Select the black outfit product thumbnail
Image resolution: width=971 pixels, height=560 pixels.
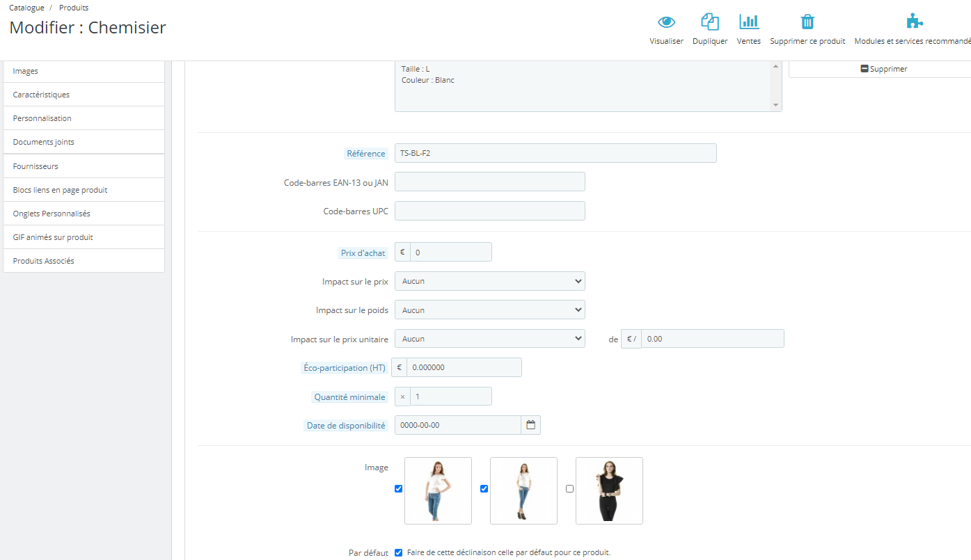click(609, 490)
